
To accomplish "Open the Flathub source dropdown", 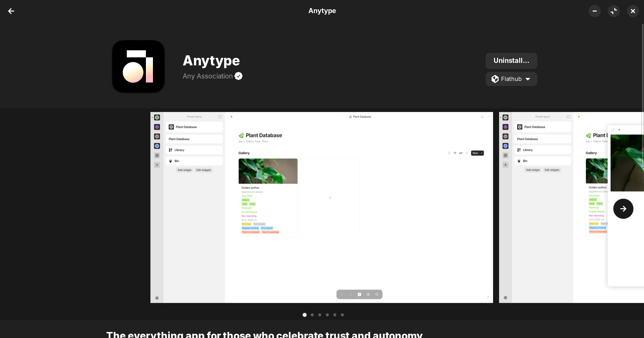I will [x=511, y=79].
